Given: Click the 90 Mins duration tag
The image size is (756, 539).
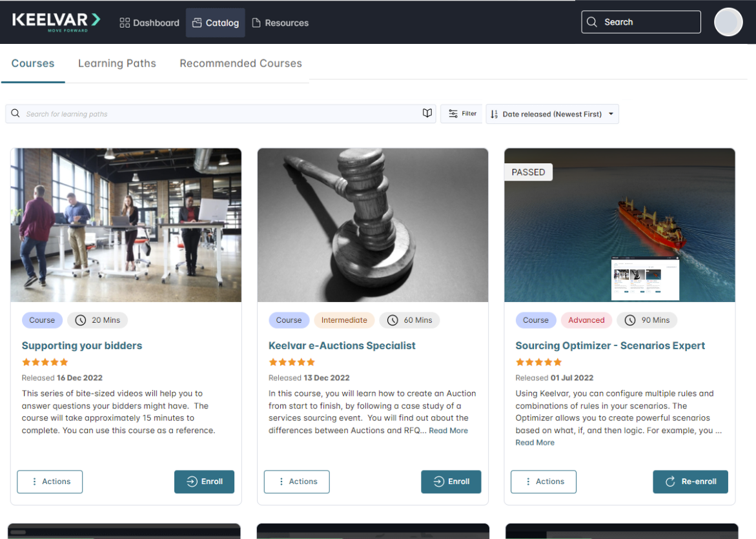Looking at the screenshot, I should tap(647, 320).
